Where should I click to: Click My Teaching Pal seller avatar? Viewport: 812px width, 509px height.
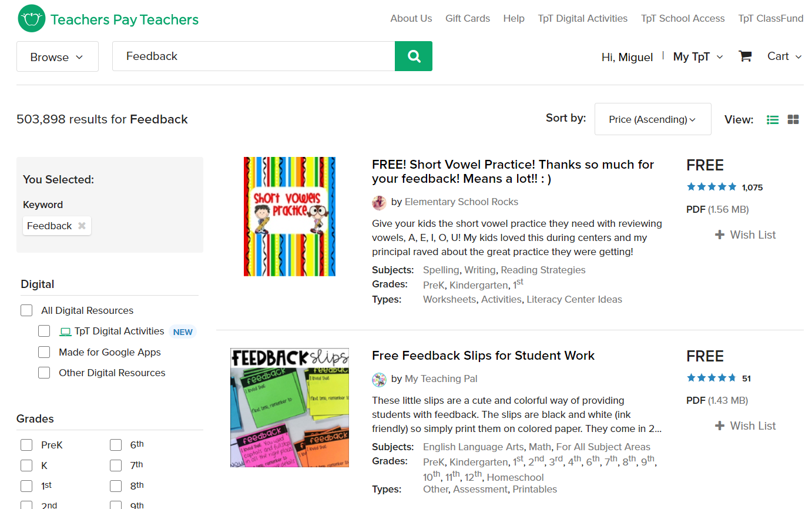click(x=379, y=379)
